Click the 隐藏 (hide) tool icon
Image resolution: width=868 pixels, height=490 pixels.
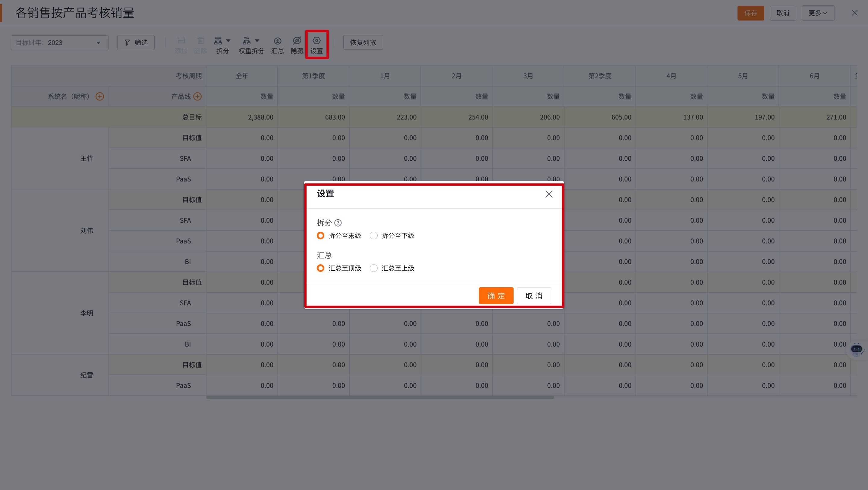coord(296,45)
